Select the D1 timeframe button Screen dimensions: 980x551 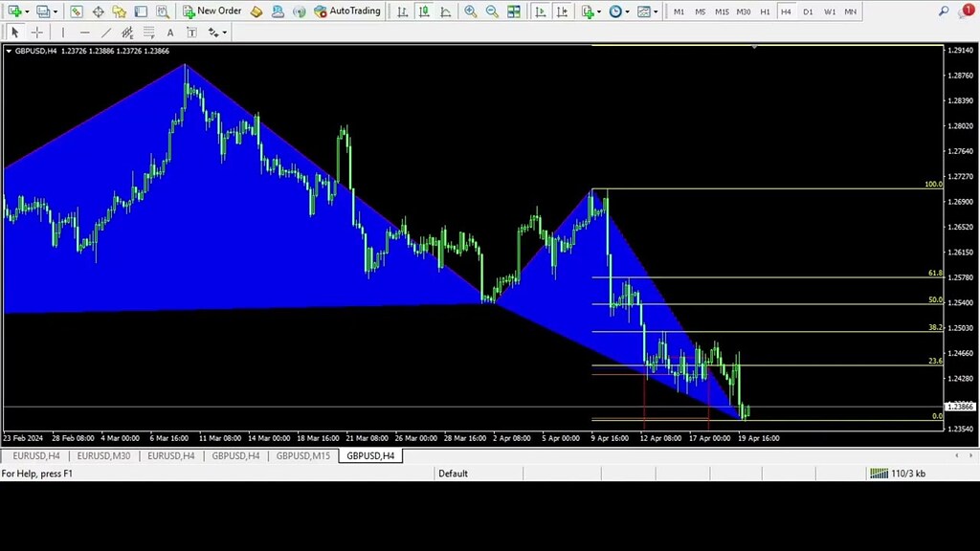807,11
